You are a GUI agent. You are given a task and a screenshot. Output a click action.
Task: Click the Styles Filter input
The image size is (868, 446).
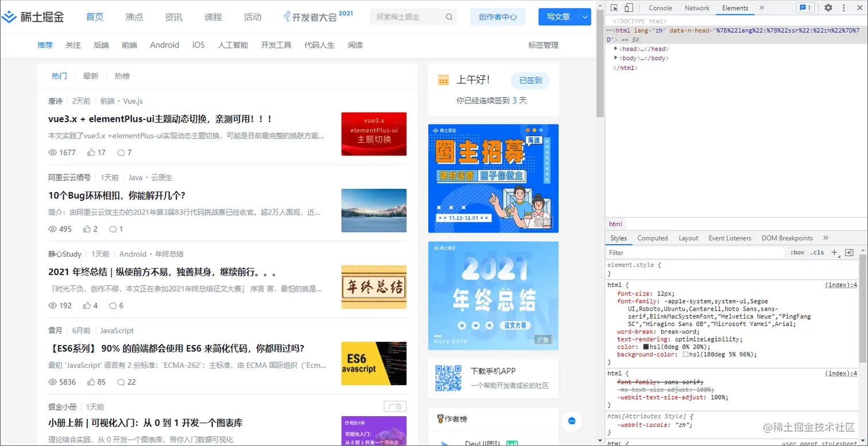pos(695,253)
